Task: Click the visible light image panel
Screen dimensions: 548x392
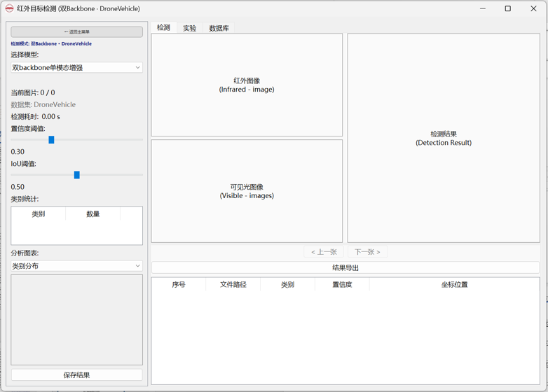Action: [247, 191]
